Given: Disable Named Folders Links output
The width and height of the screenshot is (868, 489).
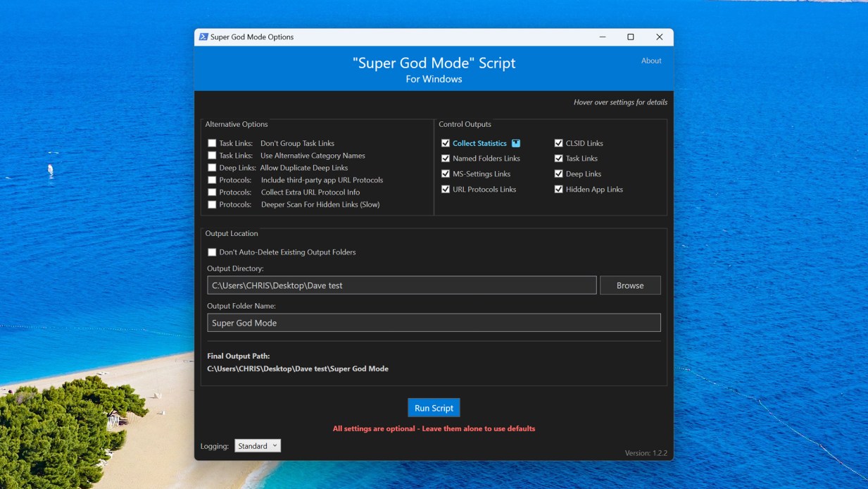Looking at the screenshot, I should click(x=446, y=158).
